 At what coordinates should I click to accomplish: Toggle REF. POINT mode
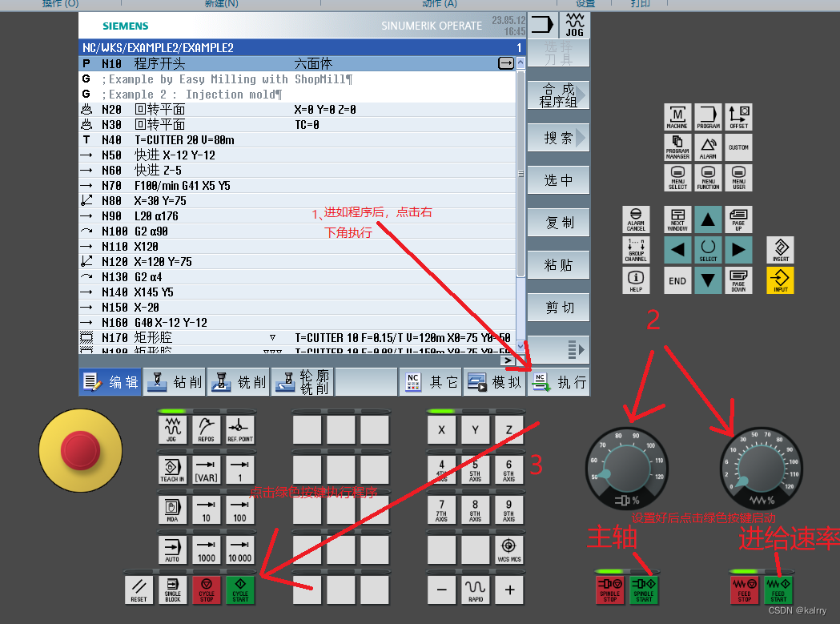240,429
